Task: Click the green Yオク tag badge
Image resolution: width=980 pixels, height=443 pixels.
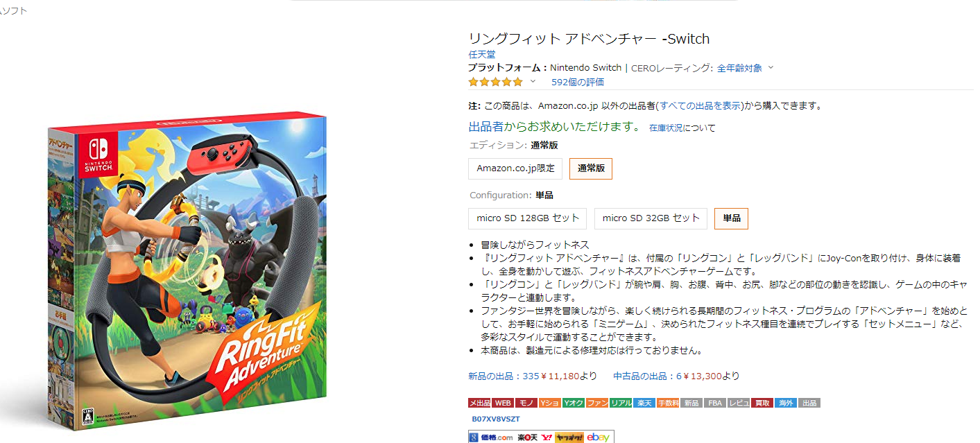Action: pyautogui.click(x=574, y=403)
